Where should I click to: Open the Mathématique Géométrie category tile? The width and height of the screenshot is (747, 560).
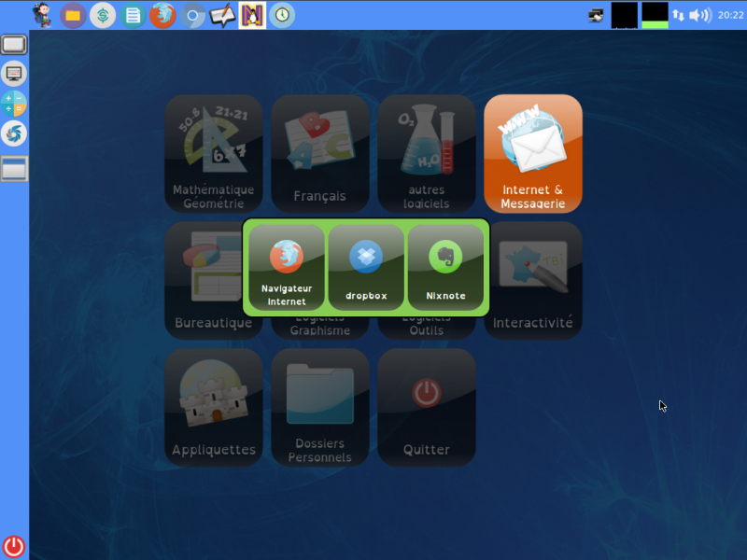point(214,153)
